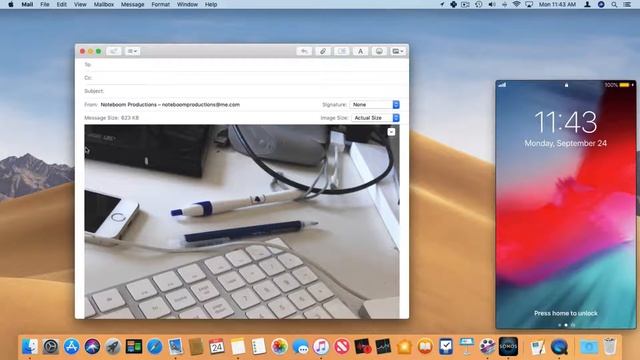Open App Store from the Dock
The width and height of the screenshot is (640, 360).
[x=71, y=347]
